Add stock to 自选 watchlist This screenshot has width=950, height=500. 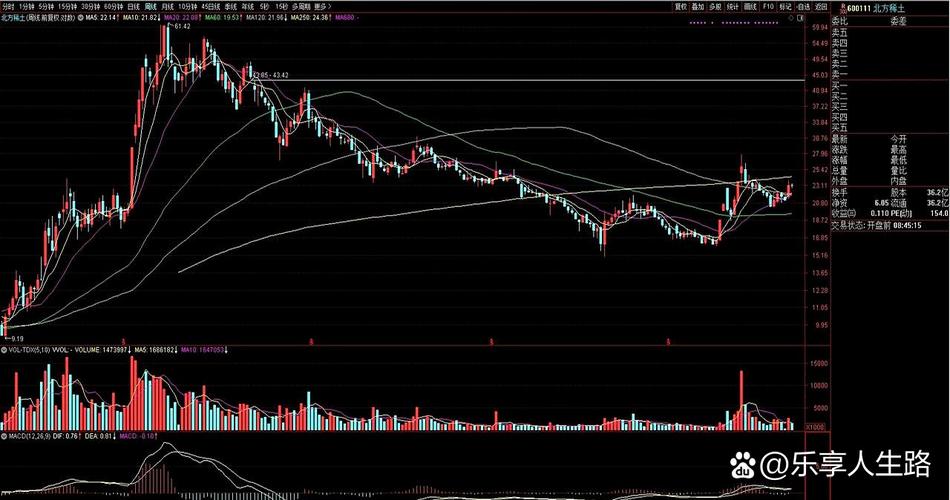[x=801, y=6]
